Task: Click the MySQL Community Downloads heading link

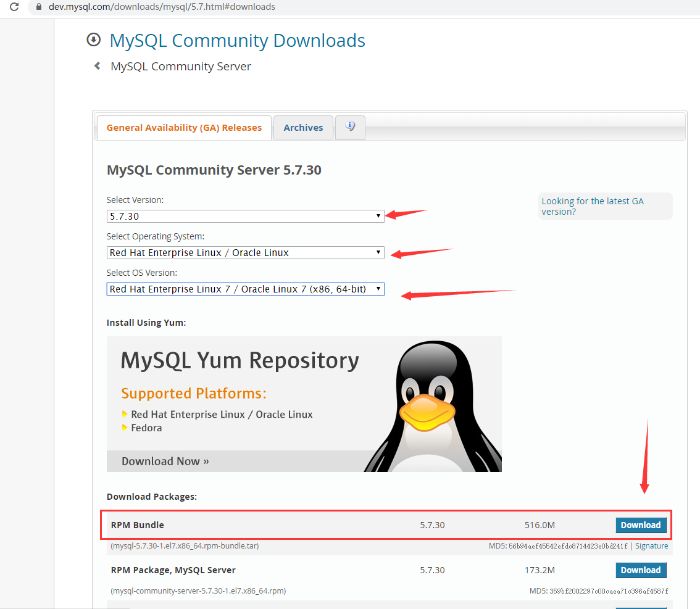Action: pos(238,41)
